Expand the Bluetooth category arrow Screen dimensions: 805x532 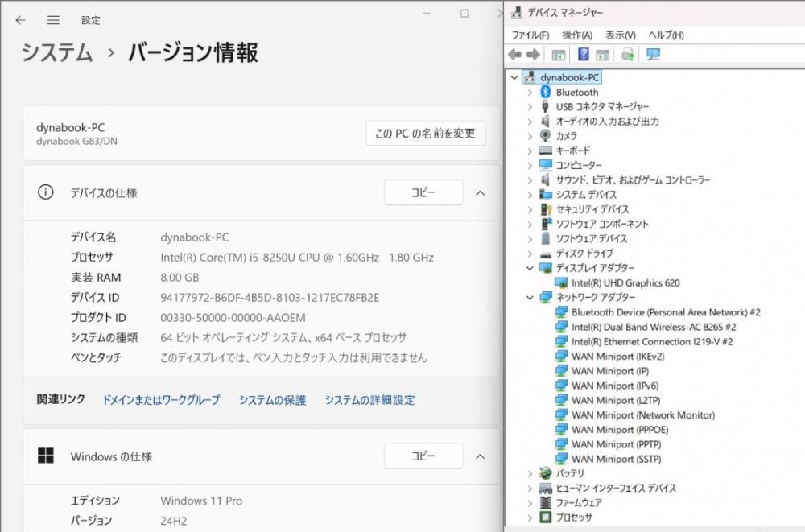(530, 93)
